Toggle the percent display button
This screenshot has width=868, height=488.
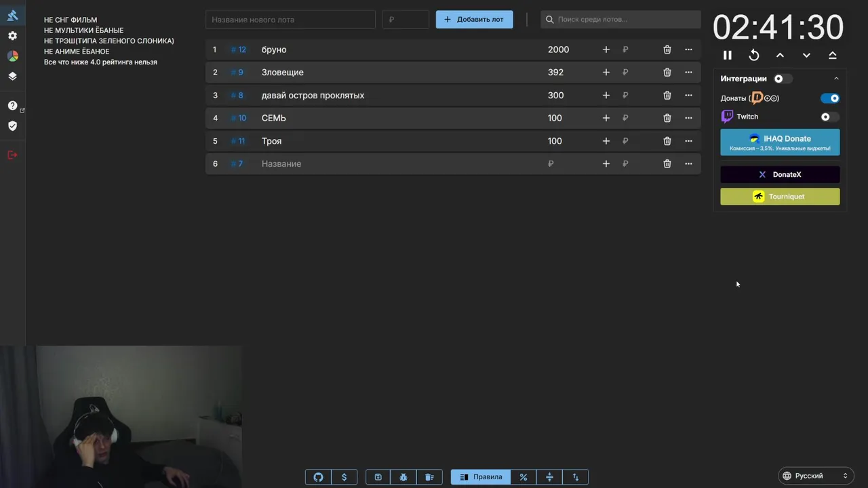(x=524, y=477)
